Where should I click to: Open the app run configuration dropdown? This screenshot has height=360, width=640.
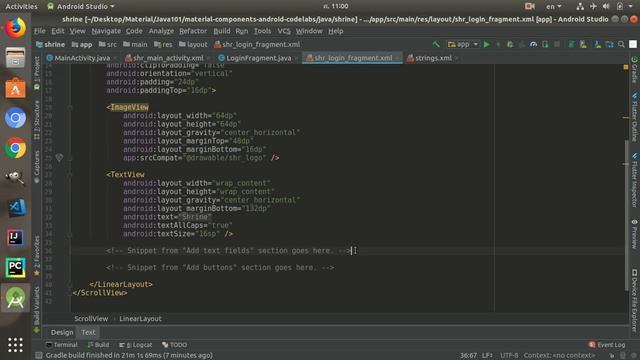[463, 44]
